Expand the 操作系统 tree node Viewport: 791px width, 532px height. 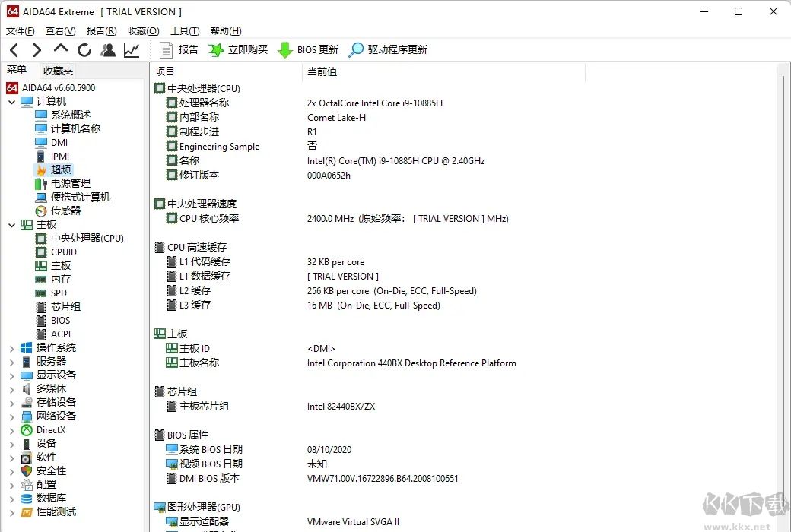point(11,347)
